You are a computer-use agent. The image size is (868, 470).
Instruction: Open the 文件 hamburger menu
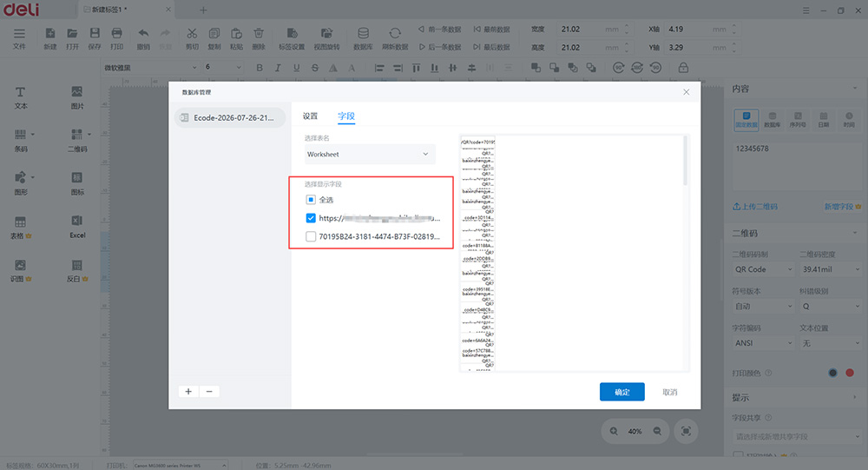(x=19, y=39)
